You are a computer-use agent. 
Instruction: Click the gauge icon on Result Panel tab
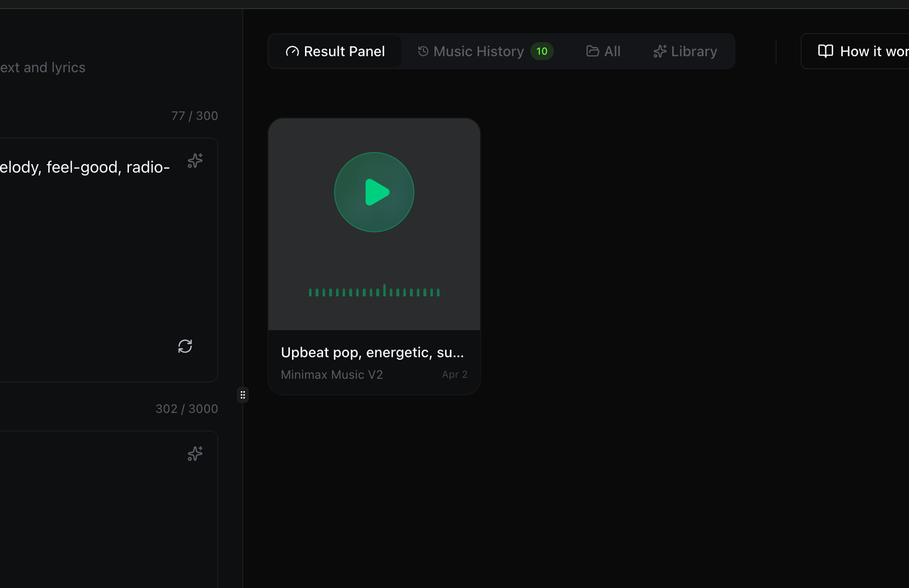click(292, 52)
